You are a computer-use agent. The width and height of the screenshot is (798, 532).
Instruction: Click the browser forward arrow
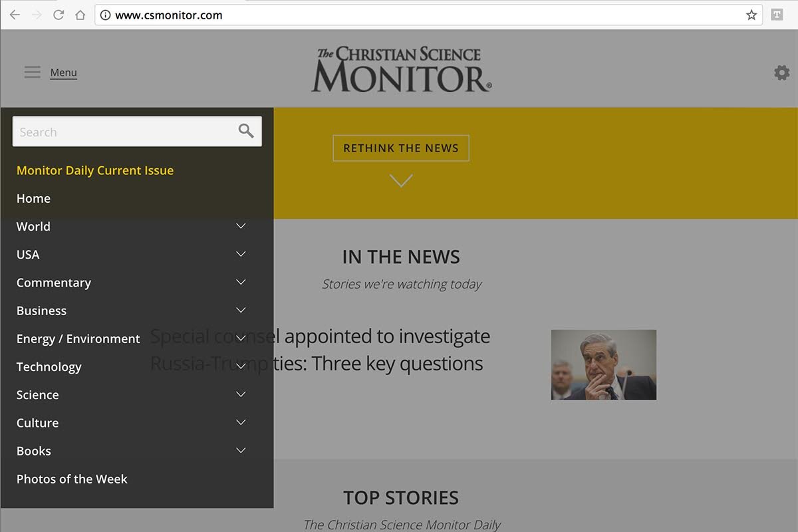tap(37, 15)
